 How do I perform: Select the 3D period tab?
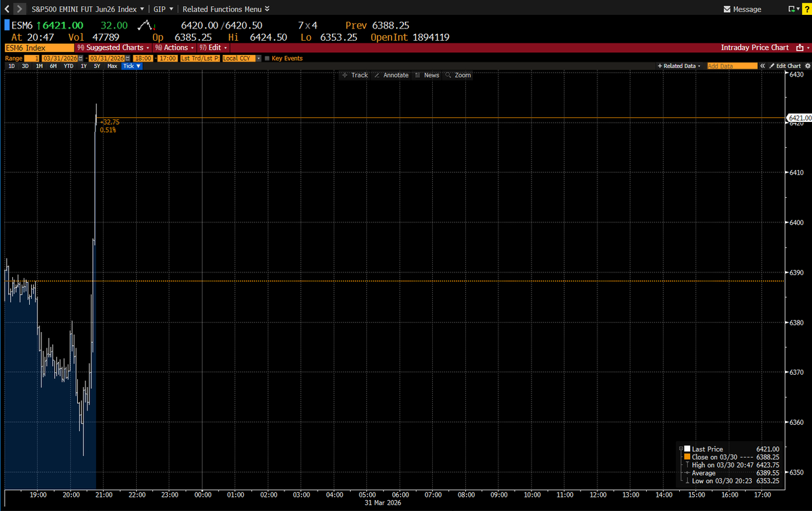25,66
